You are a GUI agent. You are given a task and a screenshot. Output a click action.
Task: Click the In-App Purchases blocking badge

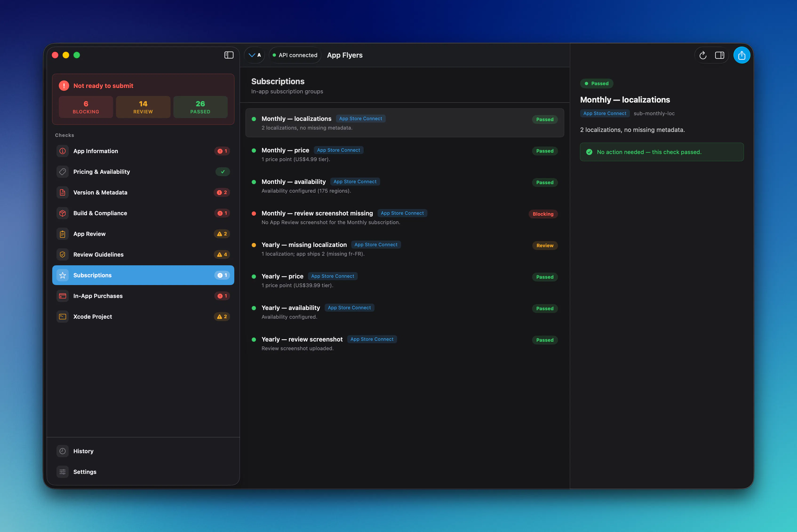pos(222,296)
